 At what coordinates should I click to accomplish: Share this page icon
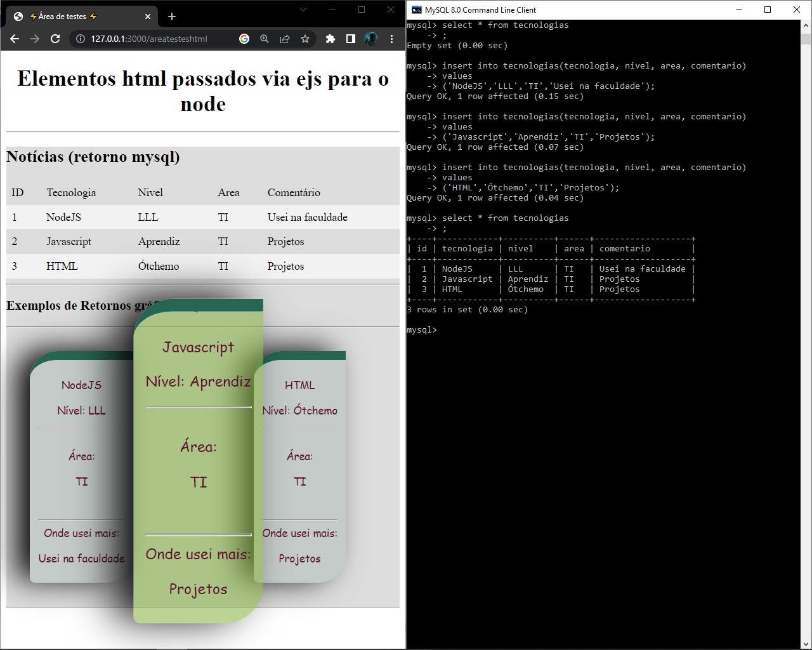pos(285,39)
